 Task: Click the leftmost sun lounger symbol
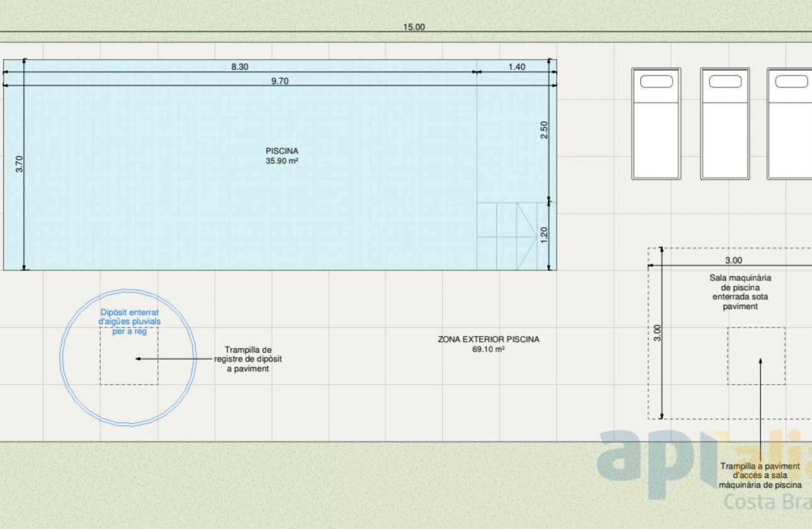[656, 123]
